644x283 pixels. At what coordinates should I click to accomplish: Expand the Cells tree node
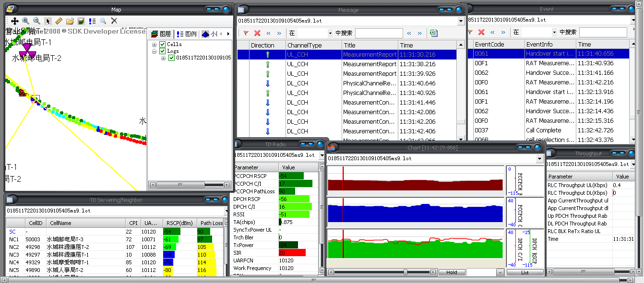pyautogui.click(x=154, y=45)
